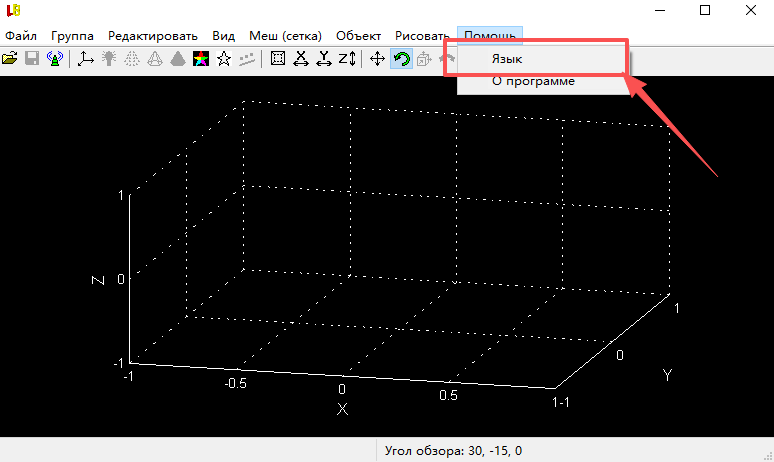Click the save floppy disk icon
This screenshot has height=462, width=774.
(32, 59)
